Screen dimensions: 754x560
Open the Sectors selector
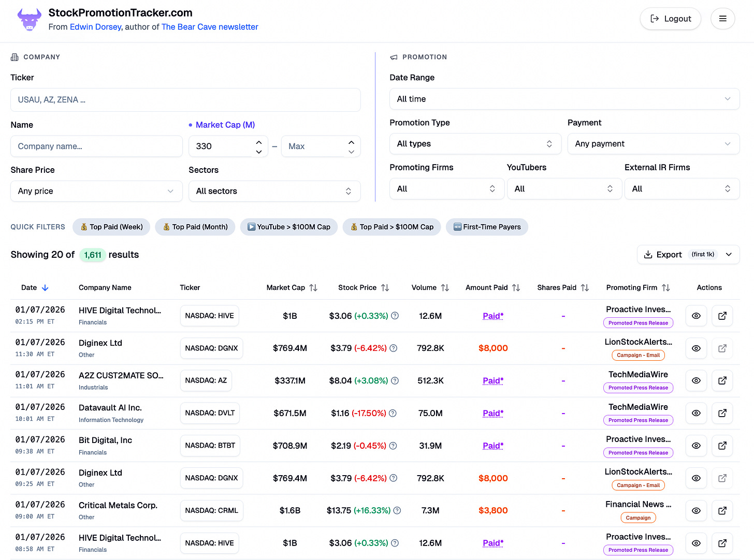[274, 191]
